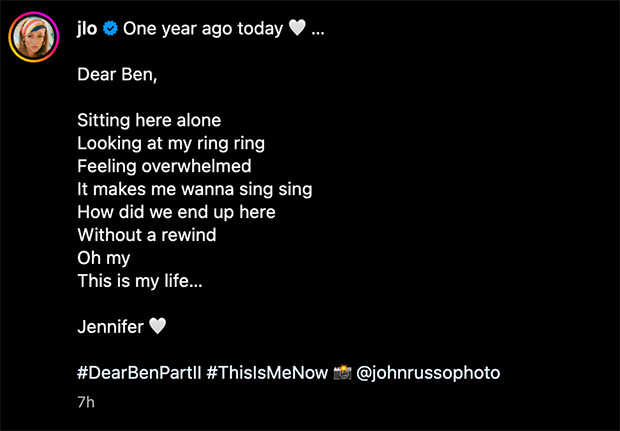Click the 'Looking at my ring ring' line
The image size is (620, 431).
(171, 144)
